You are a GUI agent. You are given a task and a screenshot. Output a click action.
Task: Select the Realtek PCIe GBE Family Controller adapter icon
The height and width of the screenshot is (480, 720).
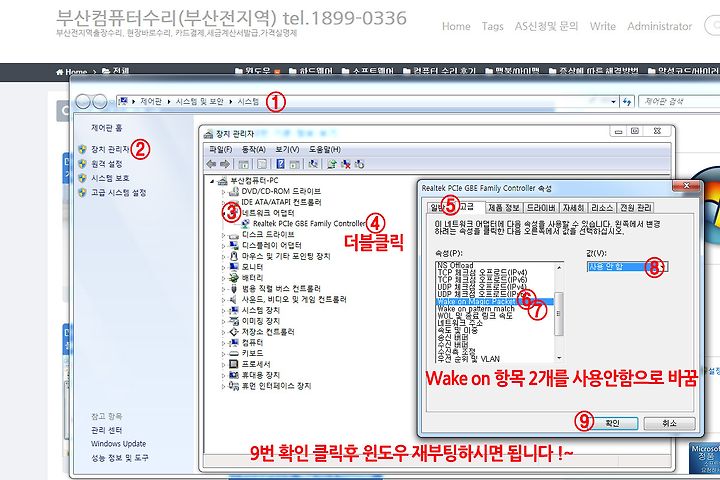[246, 224]
